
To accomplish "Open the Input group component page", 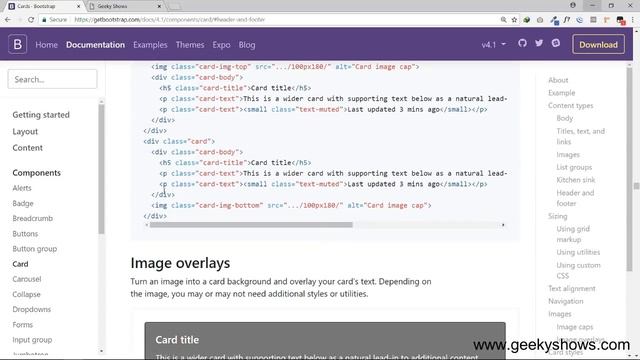I will tap(32, 340).
